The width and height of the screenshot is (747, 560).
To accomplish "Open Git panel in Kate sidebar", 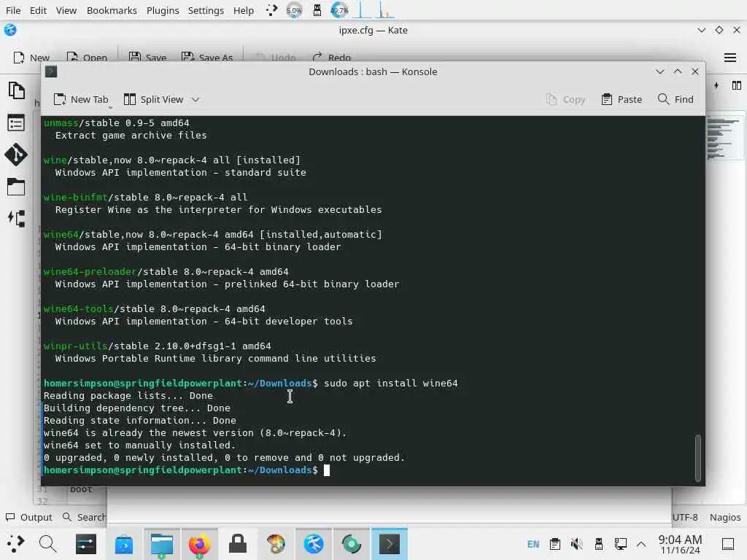I will point(16,155).
